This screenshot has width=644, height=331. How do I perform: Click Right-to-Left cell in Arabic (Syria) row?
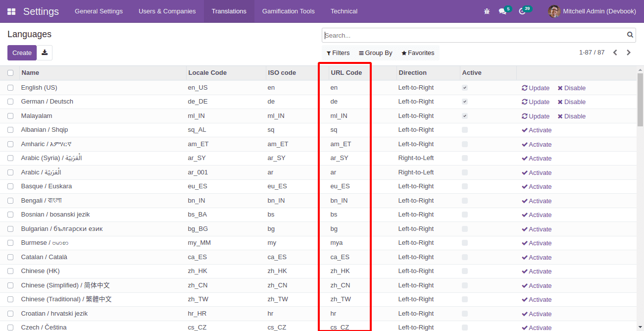coord(416,158)
